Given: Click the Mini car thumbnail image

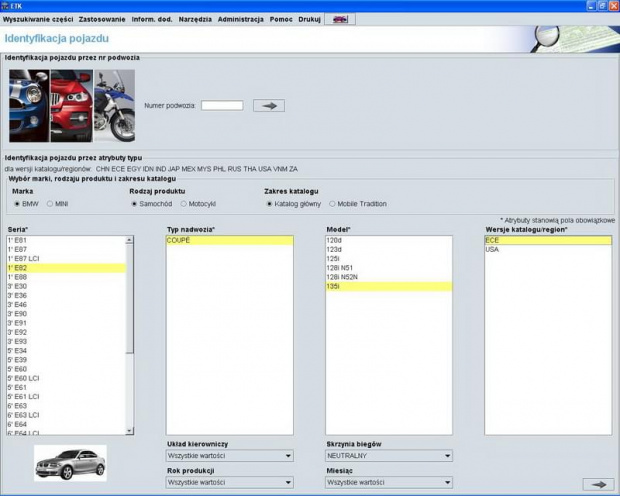Looking at the screenshot, I should click(29, 106).
